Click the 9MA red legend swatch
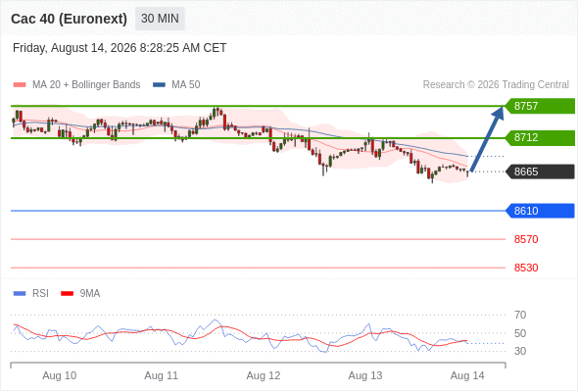Screen dimensions: 578x392 [x=67, y=294]
